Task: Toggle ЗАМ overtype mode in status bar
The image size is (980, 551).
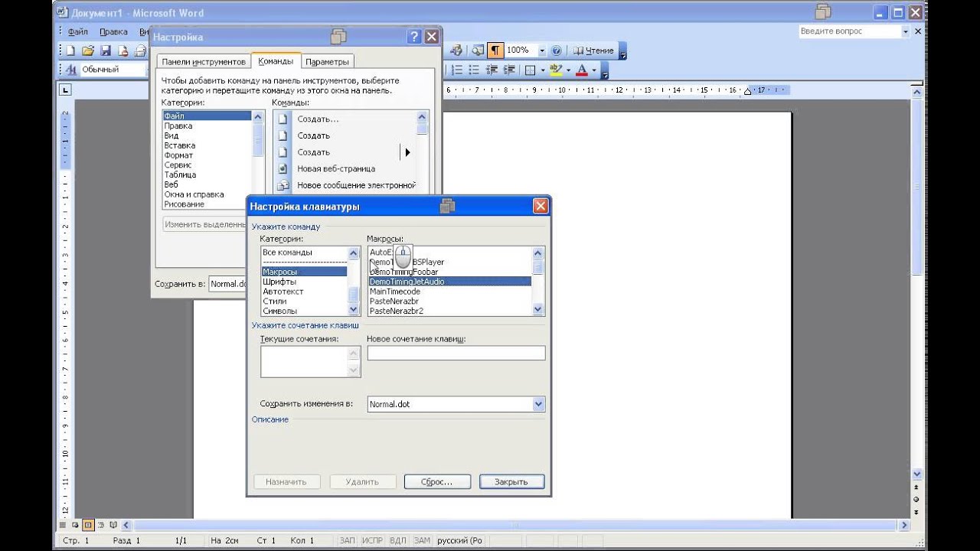Action: (x=422, y=540)
